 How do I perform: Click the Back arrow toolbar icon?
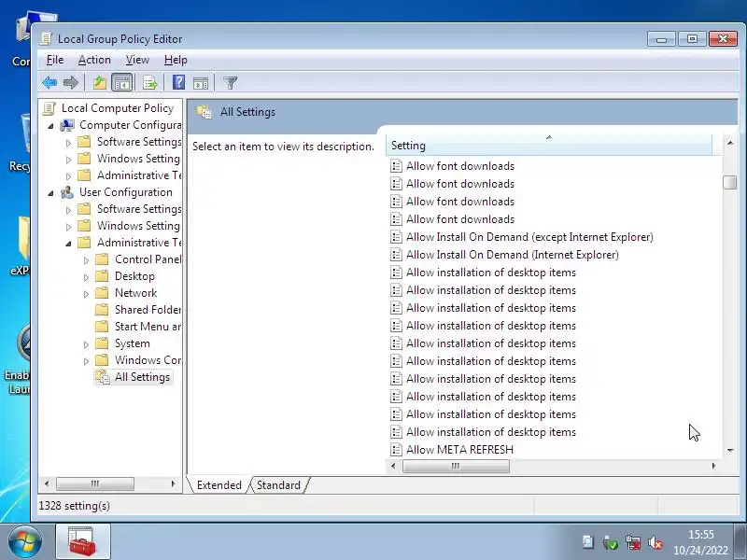click(49, 83)
